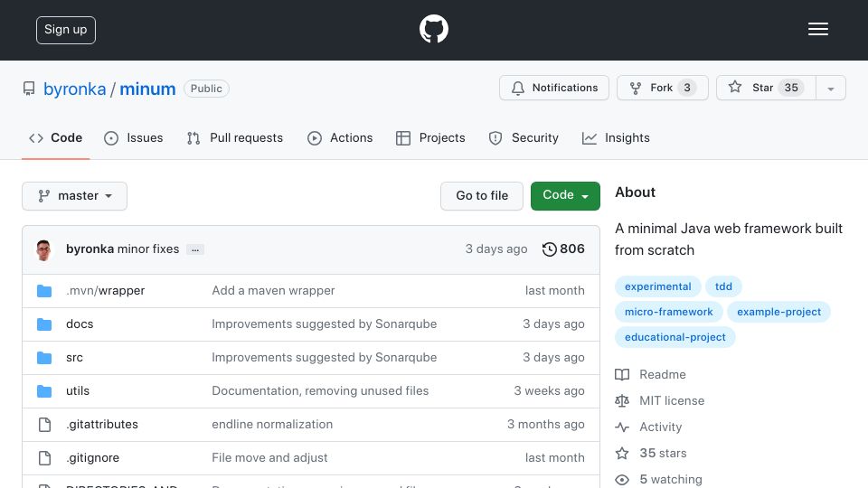This screenshot has height=488, width=868.
Task: Open byronka user profile link
Action: click(75, 89)
